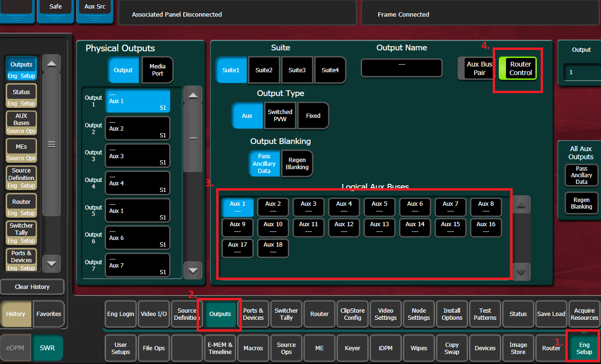Set output type to Fixed
This screenshot has height=364, width=601.
pos(313,115)
